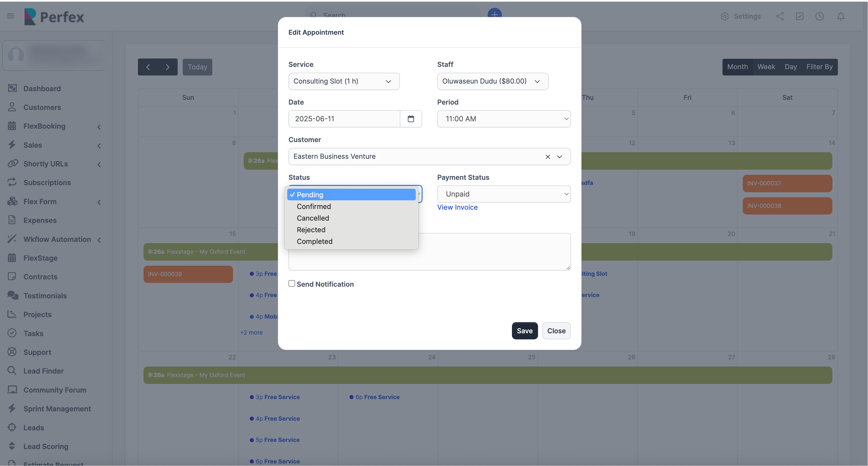
Task: Enable the Send Notification checkbox
Action: point(292,284)
